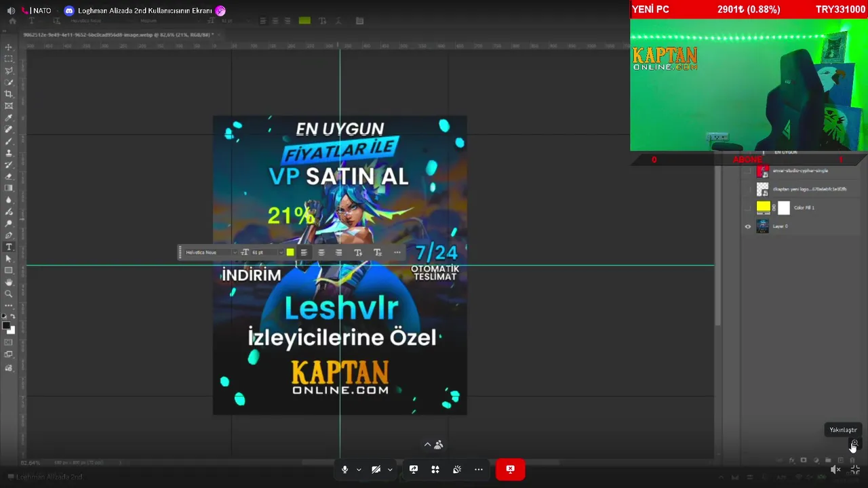Delete layer trash icon
The height and width of the screenshot is (488, 868).
(x=852, y=460)
